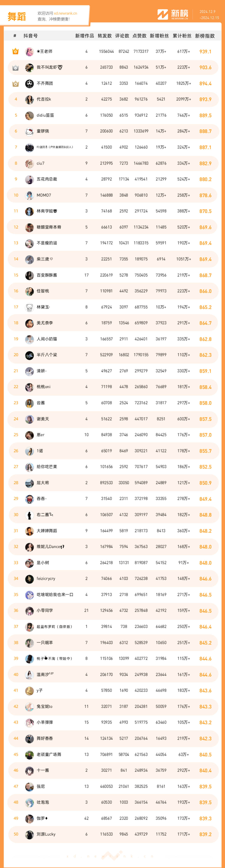Click the 新榜指数 column header
225x868 pixels.
coord(205,36)
